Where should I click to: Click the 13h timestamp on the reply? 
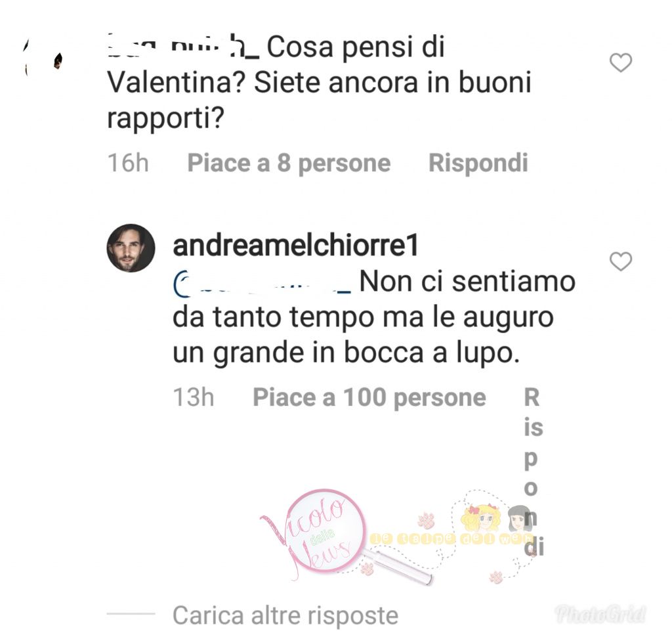tap(194, 397)
